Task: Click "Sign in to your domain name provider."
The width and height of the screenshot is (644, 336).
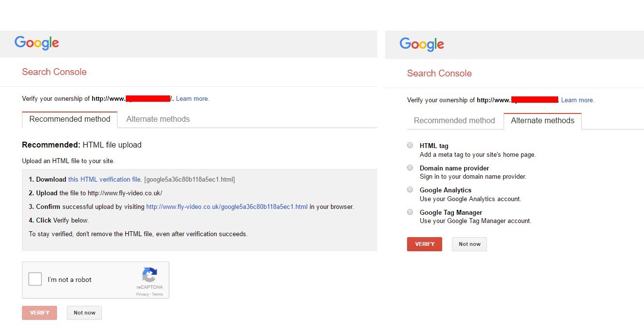Action: click(473, 177)
